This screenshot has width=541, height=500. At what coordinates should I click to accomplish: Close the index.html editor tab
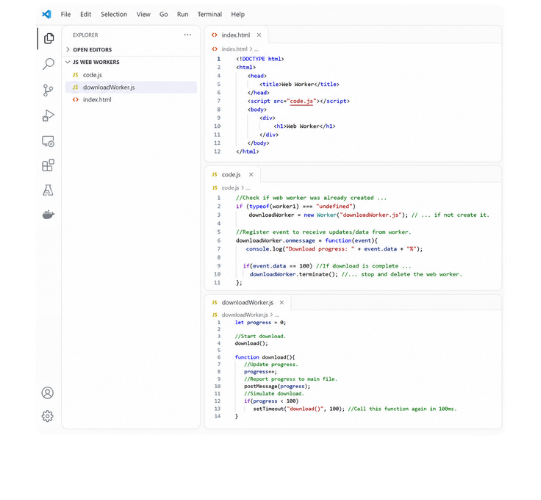click(259, 35)
